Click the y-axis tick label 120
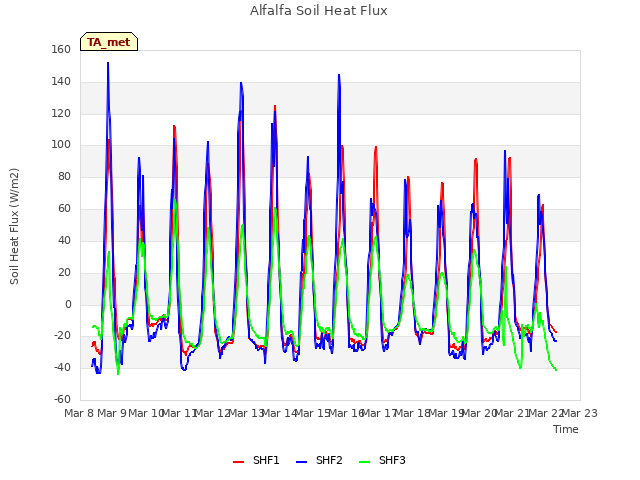Screen dimensions: 640x480 [61, 113]
